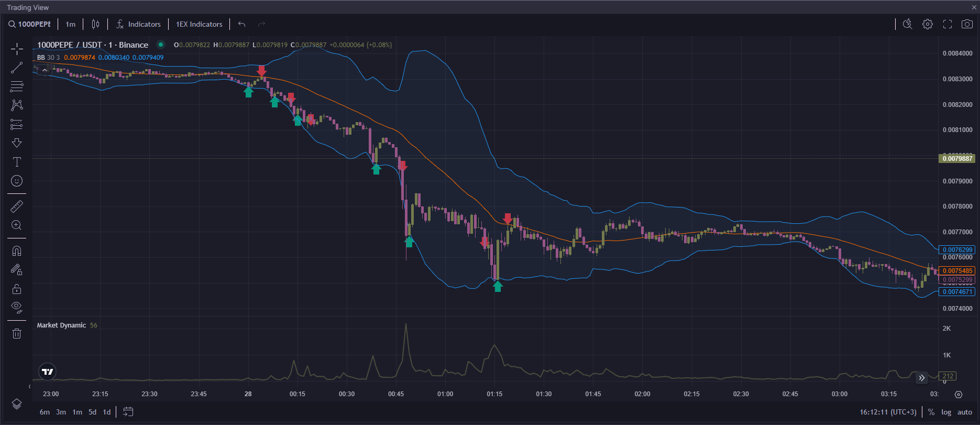Select the 5d time range

(92, 412)
